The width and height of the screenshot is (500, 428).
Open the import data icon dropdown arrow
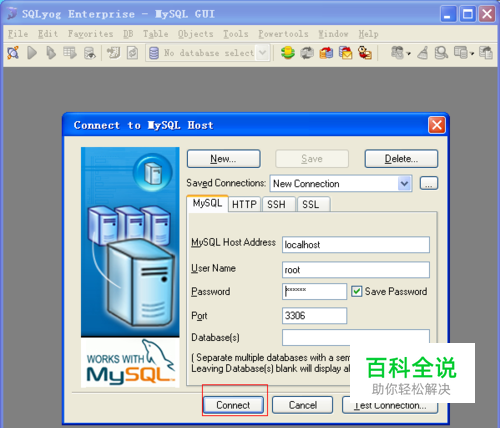(409, 53)
